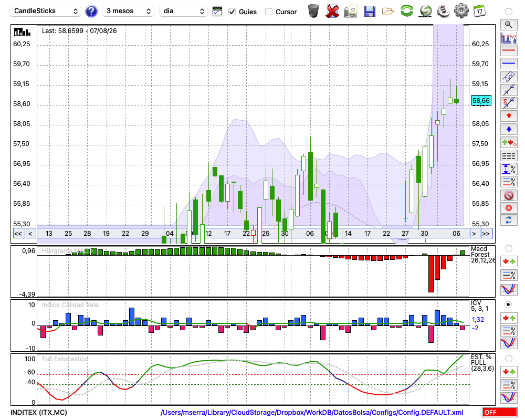Click the >> jump forward button
This screenshot has height=420, width=525.
(486, 234)
